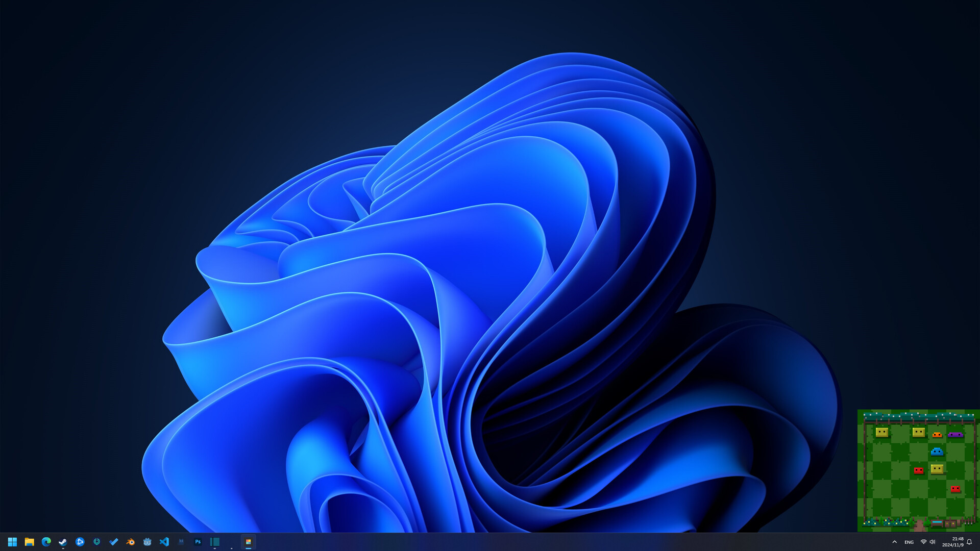Open the Wi-Fi network flyout
This screenshot has width=980, height=551.
[923, 542]
